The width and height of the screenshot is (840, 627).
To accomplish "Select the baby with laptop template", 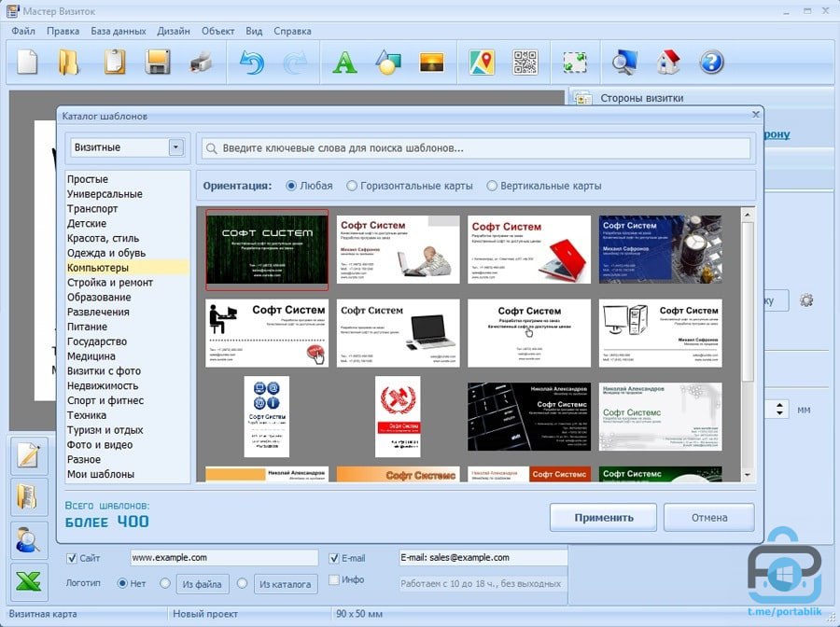I will point(398,249).
